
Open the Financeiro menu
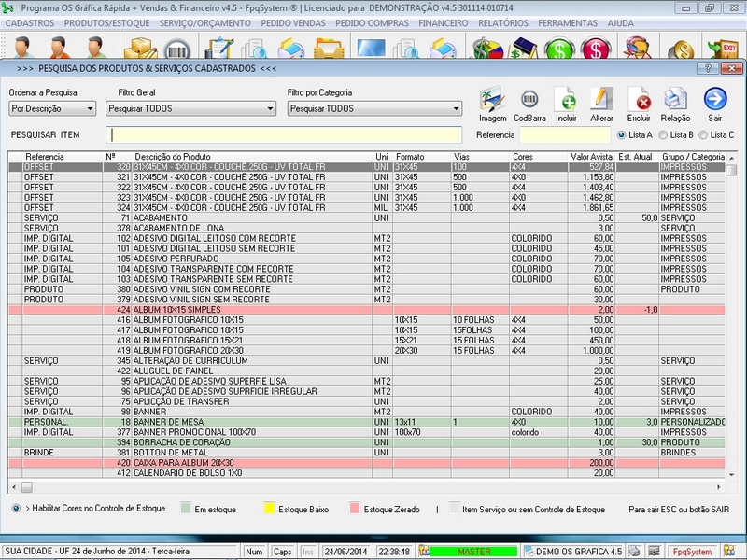(x=444, y=21)
